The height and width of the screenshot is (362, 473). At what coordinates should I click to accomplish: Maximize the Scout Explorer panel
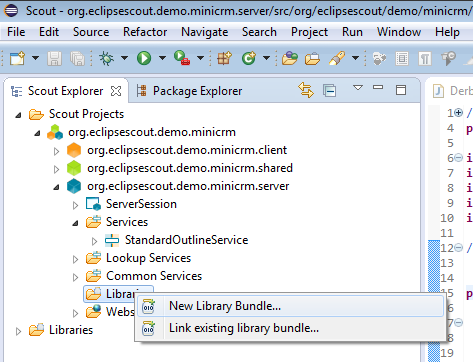tap(401, 90)
